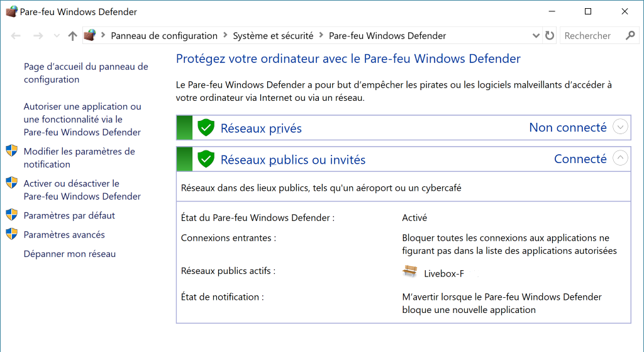Click green shield icon next to Réseaux publics
Image resolution: width=644 pixels, height=352 pixels.
point(206,159)
